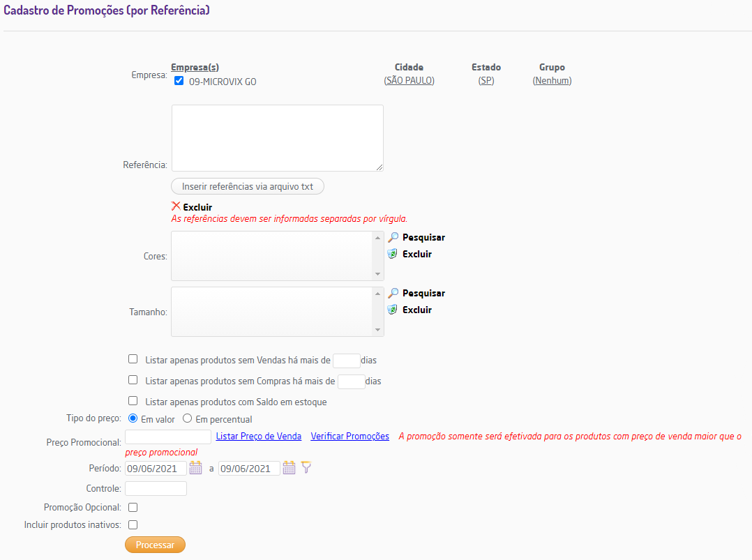Click the Excluir trash icon beside Tamanho
This screenshot has width=752, height=560.
(393, 310)
